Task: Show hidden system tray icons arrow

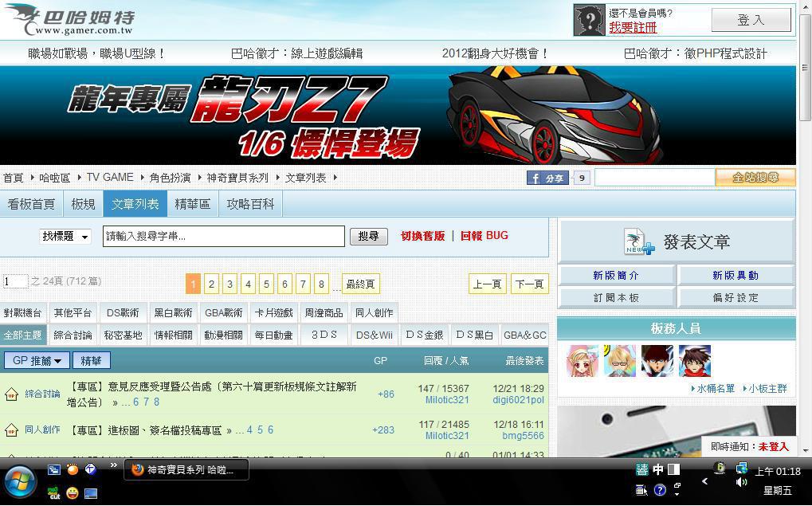Action: (704, 481)
